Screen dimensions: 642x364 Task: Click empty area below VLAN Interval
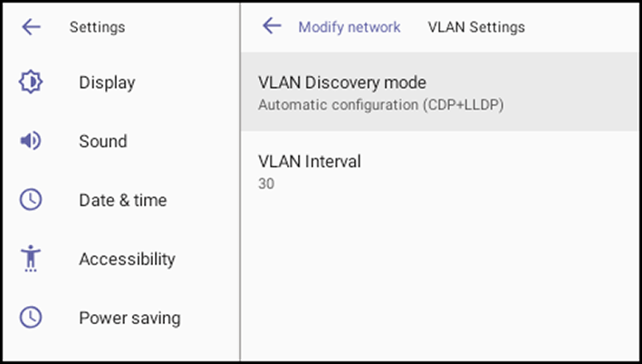pyautogui.click(x=440, y=283)
